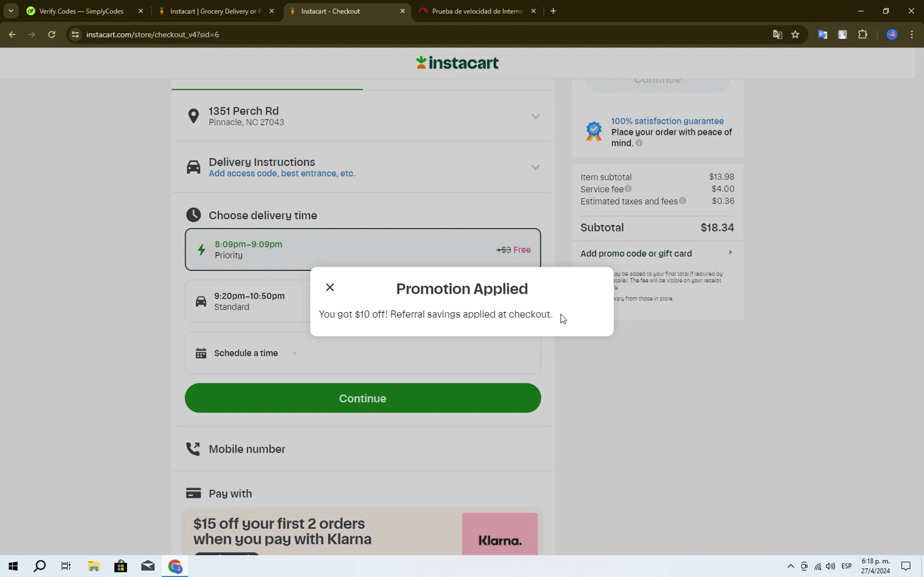Open File Explorer from taskbar
The image size is (924, 577).
(x=94, y=566)
